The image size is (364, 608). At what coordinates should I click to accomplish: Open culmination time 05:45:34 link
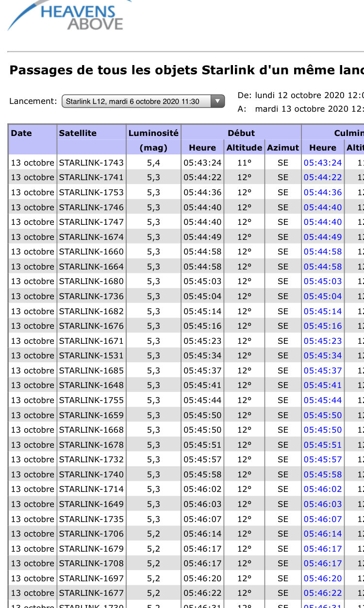click(x=323, y=355)
